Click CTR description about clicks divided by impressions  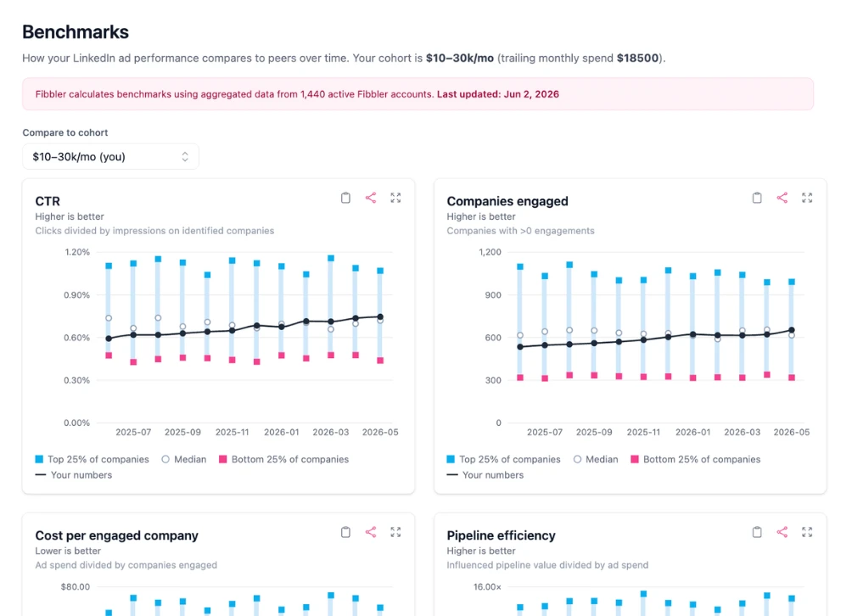[154, 230]
